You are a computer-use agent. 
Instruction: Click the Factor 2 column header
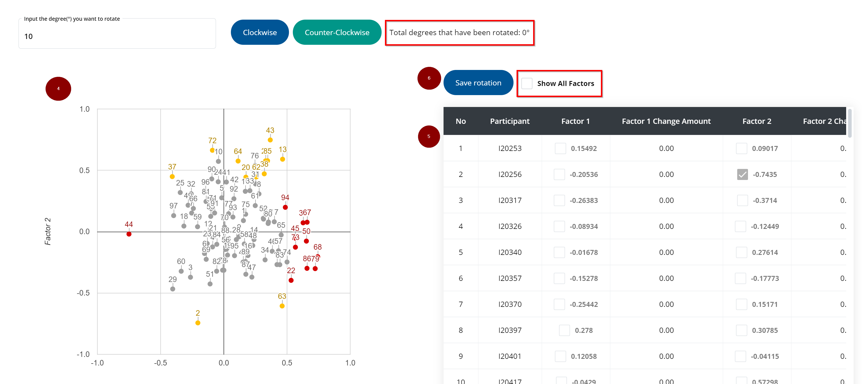757,121
